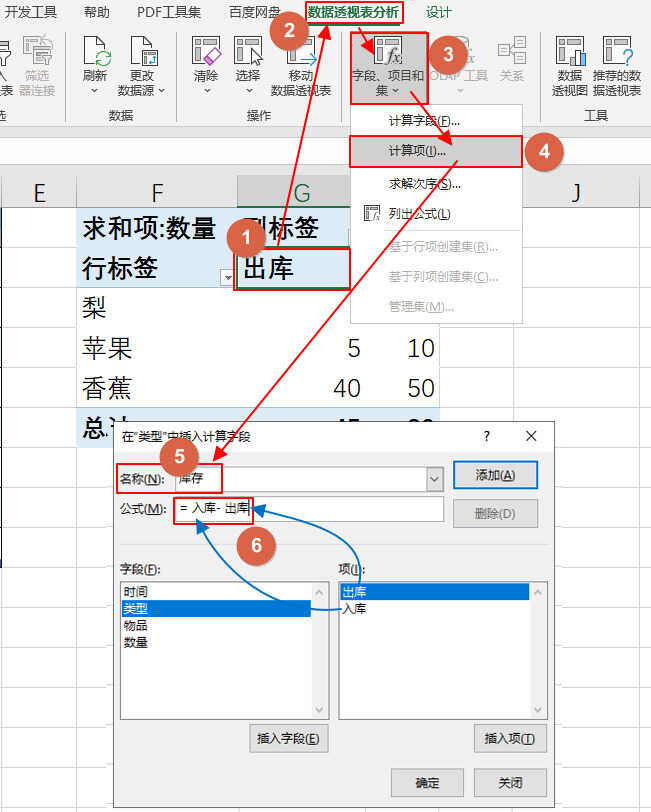
Task: Expand the Clear (清除) dropdown arrow
Action: pyautogui.click(x=207, y=91)
